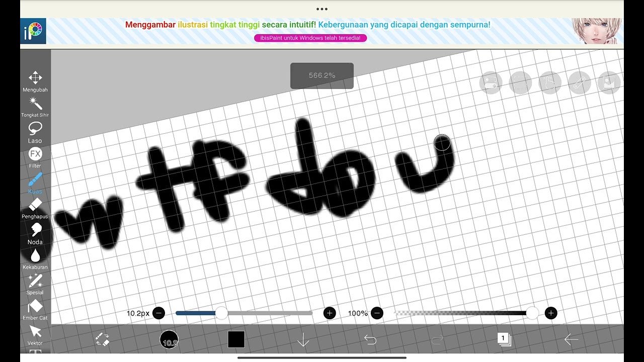Image resolution: width=644 pixels, height=362 pixels.
Task: Hide toolbar with the down arrow
Action: (303, 340)
